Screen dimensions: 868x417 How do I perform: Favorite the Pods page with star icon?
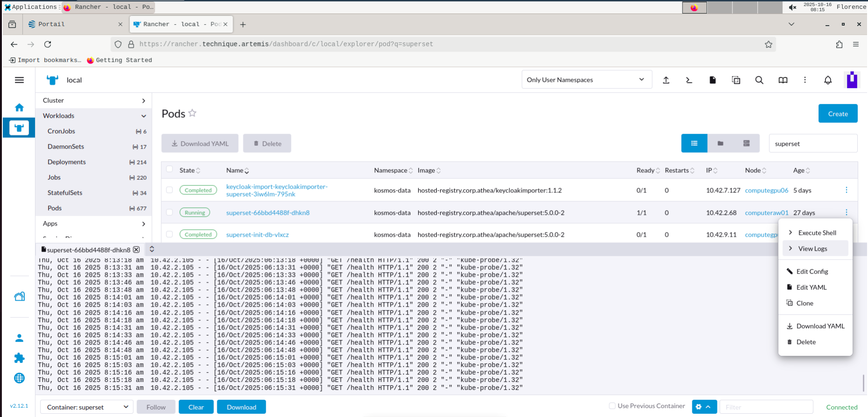point(192,113)
